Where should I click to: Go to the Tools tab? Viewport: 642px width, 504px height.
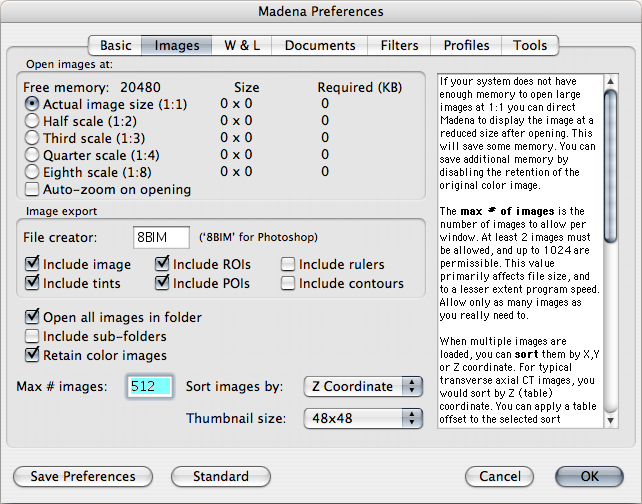click(x=530, y=45)
